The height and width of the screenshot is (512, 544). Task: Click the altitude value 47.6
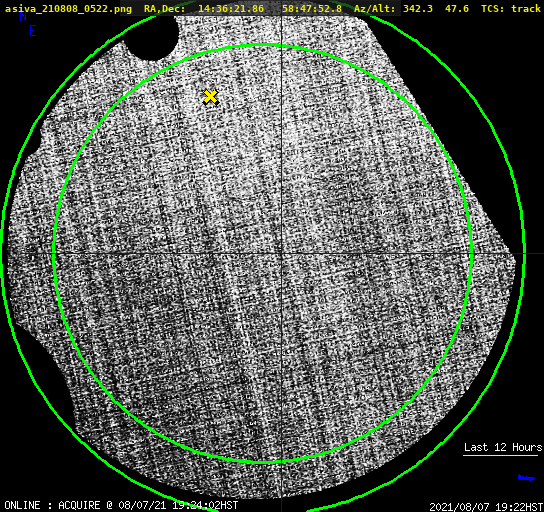pos(457,9)
